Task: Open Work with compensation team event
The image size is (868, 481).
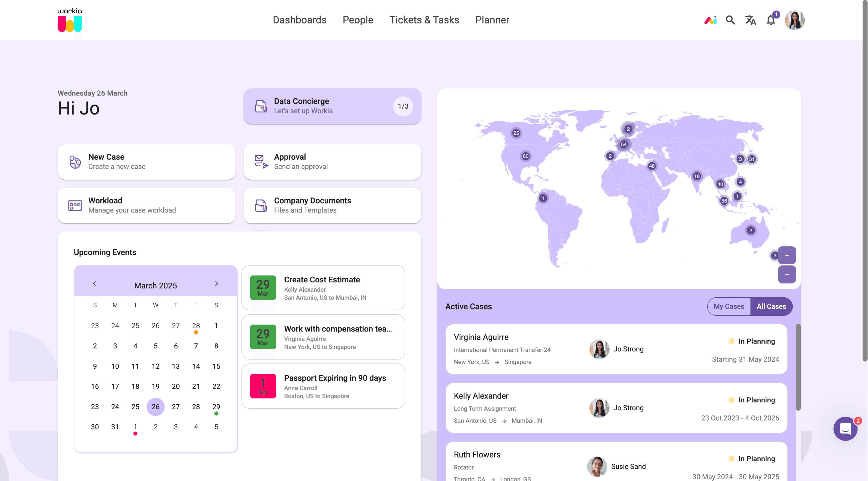Action: pyautogui.click(x=323, y=337)
